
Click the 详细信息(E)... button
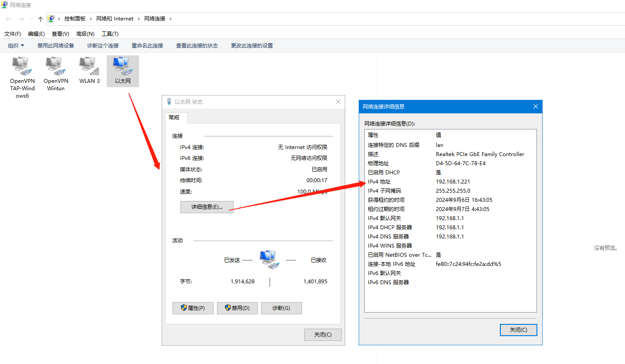coord(207,207)
